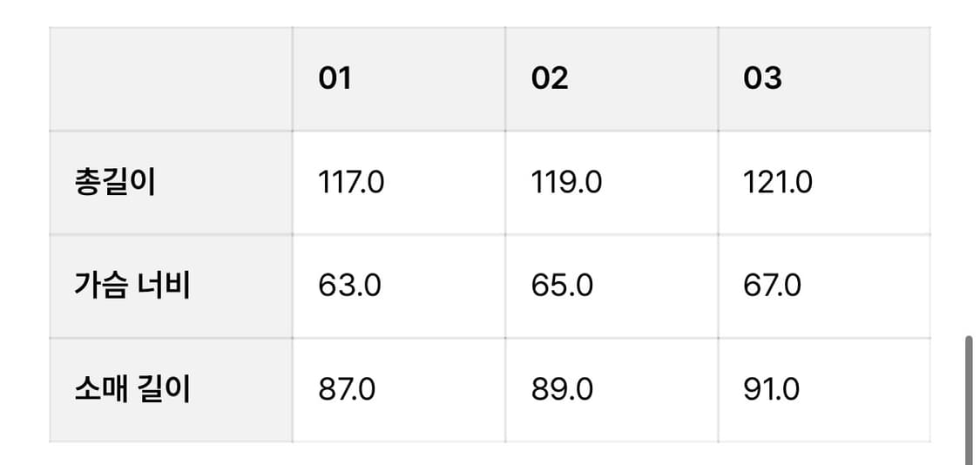
Task: Tap the 121.0 total length cell
Action: tap(778, 183)
